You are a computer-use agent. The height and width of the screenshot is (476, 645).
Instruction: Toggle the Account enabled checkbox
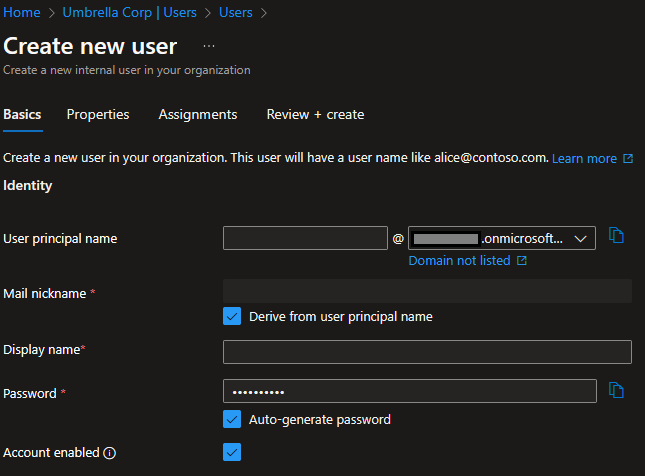(232, 452)
